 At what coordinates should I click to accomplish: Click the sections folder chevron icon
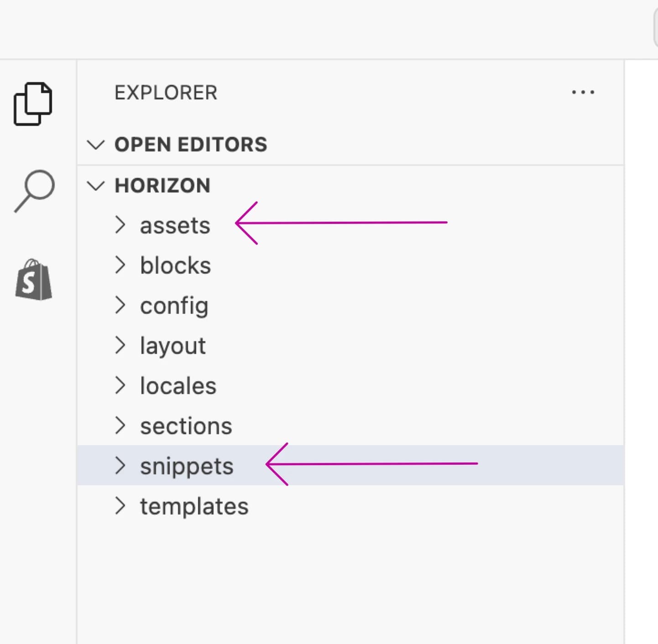pyautogui.click(x=120, y=426)
